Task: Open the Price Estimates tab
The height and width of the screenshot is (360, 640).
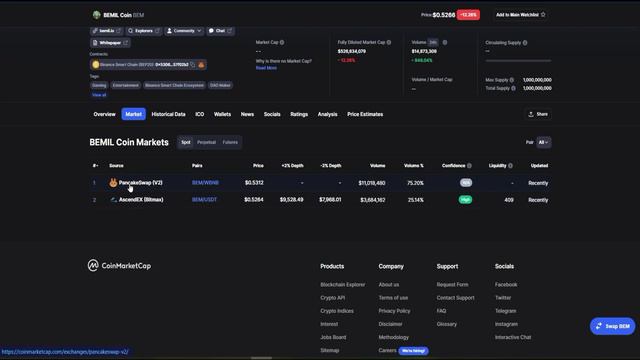Action: [x=365, y=114]
